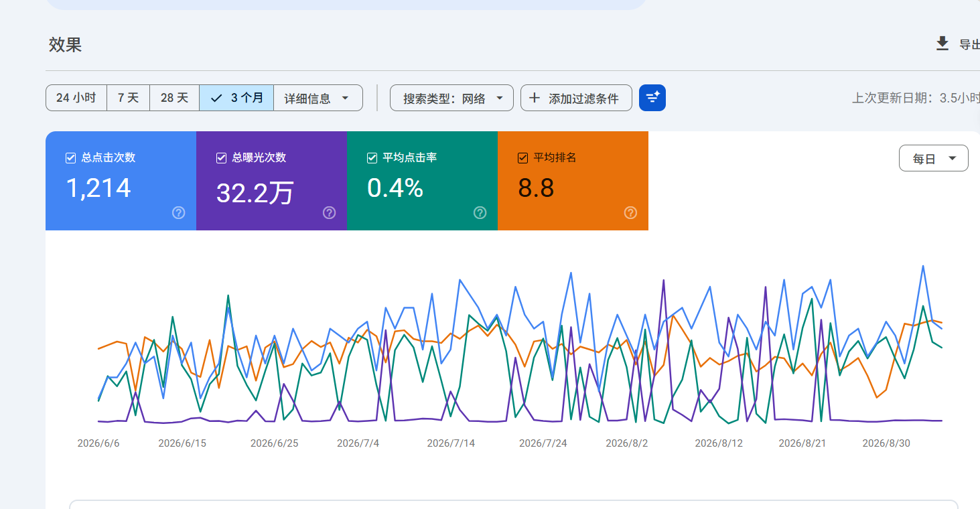Click the 32.2万 impressions value
This screenshot has height=509, width=980.
pyautogui.click(x=255, y=193)
